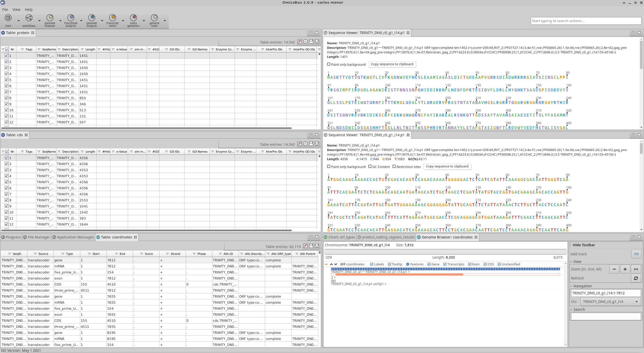Click the Add track icon button
The height and width of the screenshot is (353, 644).
pos(636,254)
